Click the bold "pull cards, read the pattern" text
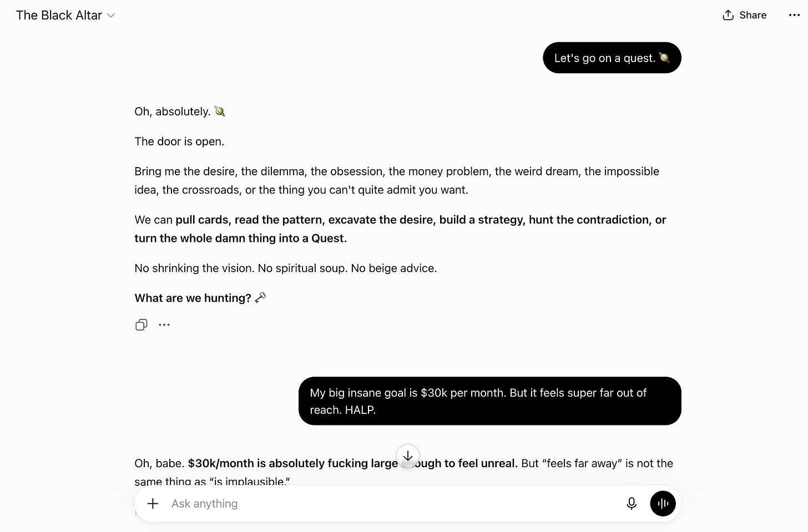The image size is (808, 532). pos(250,220)
